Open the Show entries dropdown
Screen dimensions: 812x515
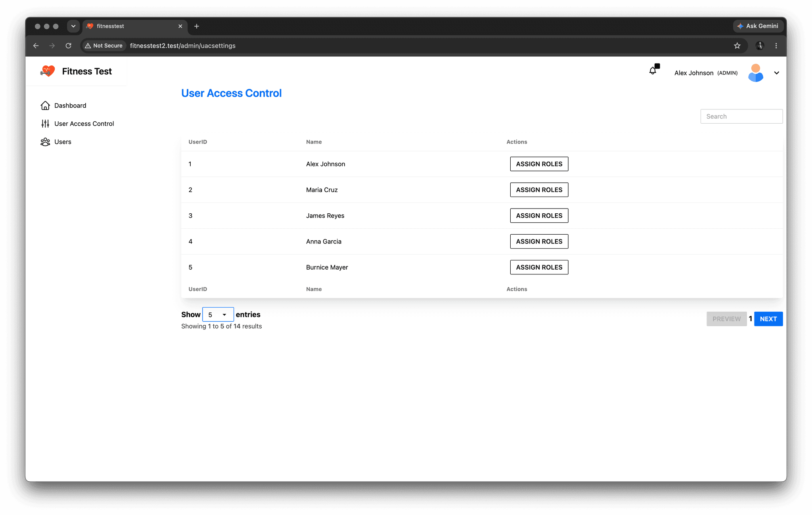click(x=218, y=314)
